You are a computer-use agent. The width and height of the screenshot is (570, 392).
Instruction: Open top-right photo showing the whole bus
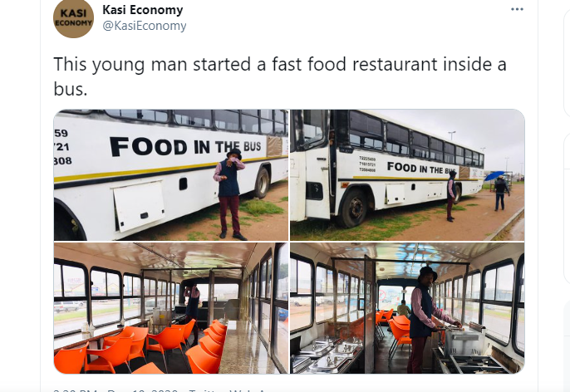407,175
